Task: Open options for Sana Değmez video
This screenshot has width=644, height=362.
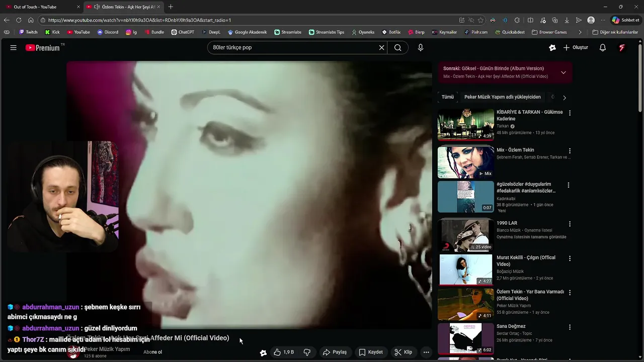Action: (x=570, y=327)
